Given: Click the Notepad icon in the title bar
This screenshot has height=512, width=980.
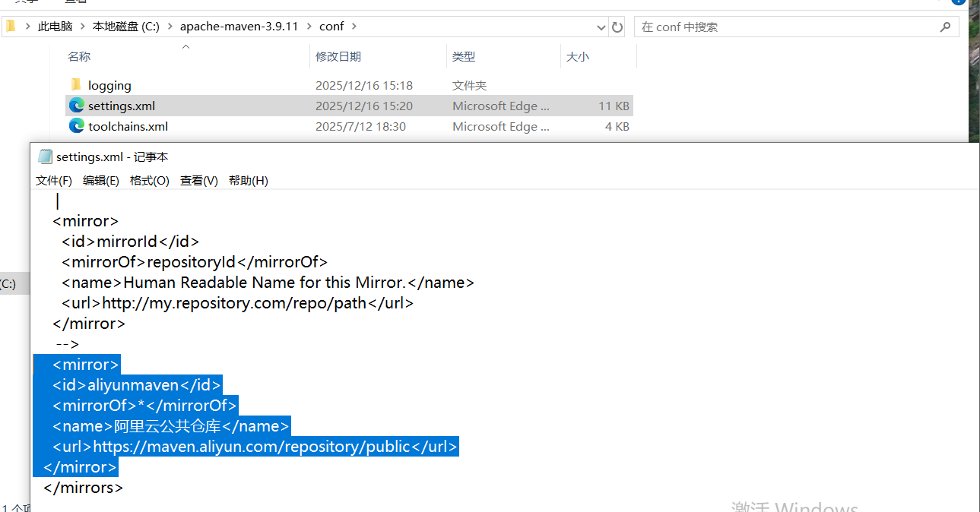Looking at the screenshot, I should point(45,156).
